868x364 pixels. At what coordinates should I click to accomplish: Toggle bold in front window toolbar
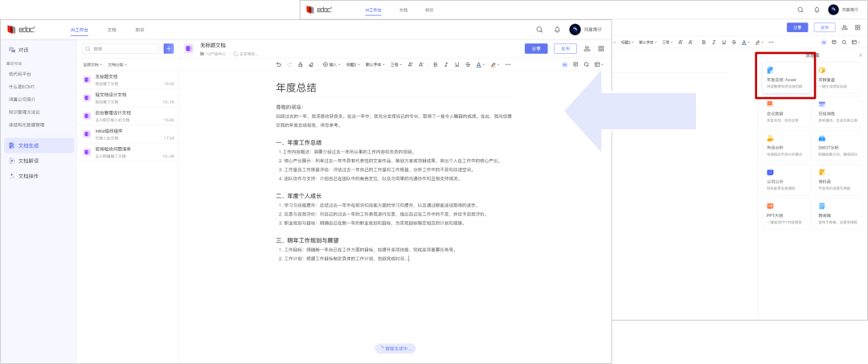pyautogui.click(x=436, y=65)
